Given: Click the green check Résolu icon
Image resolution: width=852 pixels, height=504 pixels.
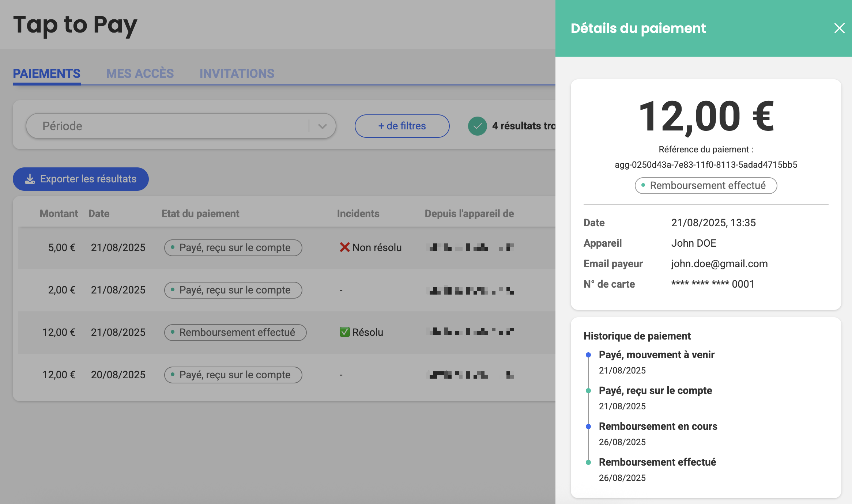Looking at the screenshot, I should [344, 332].
